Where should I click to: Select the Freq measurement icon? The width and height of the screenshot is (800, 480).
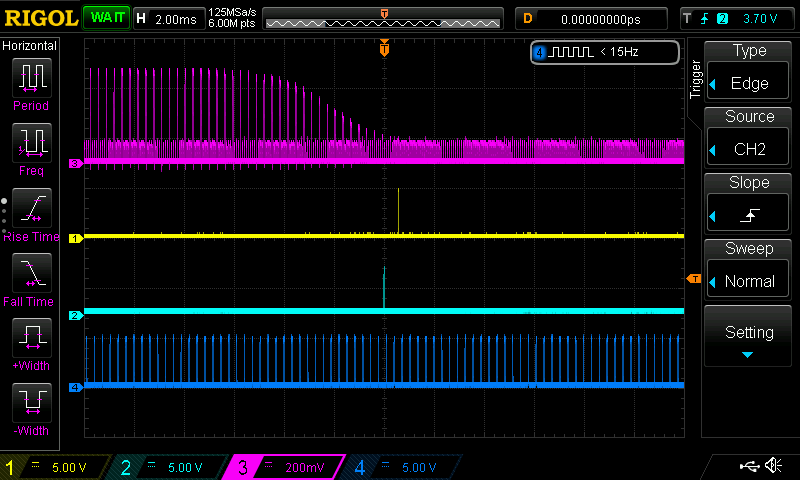point(30,143)
